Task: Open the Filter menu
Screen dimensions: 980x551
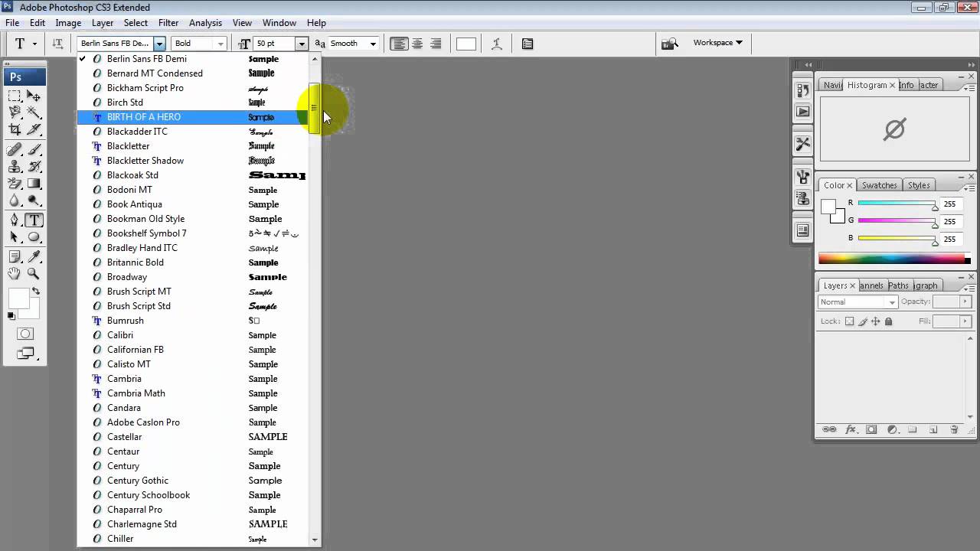Action: [168, 23]
